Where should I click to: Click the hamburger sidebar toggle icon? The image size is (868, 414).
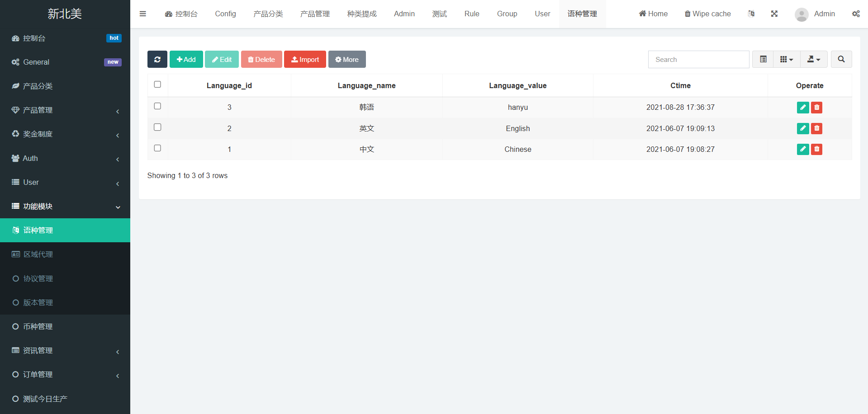point(143,14)
